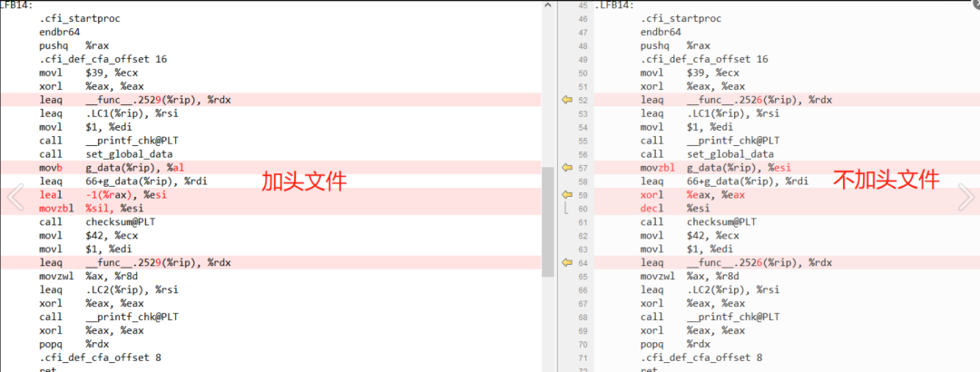The width and height of the screenshot is (980, 372).
Task: Select right pane 'xorl %eax, %eax' line 69
Action: click(692, 331)
